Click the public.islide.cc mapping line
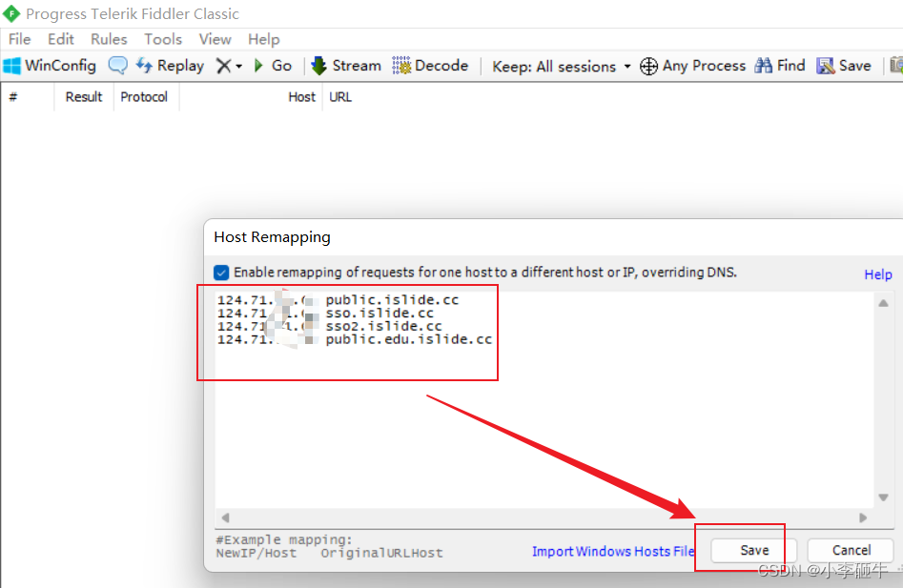Viewport: 903px width, 588px height. [339, 300]
